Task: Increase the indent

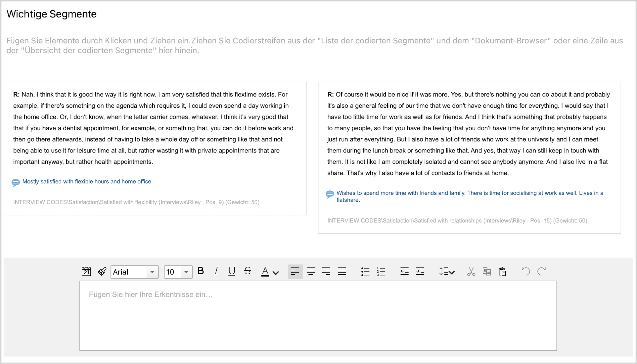Action: pos(420,271)
